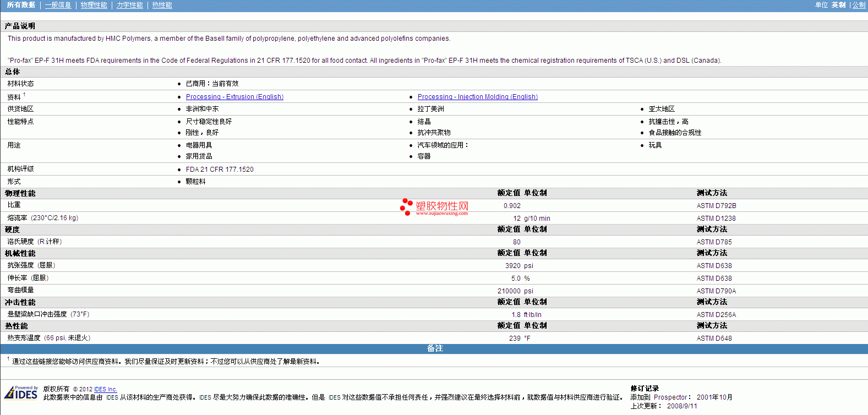Switch units to 公制
868x415 pixels.
tap(859, 5)
